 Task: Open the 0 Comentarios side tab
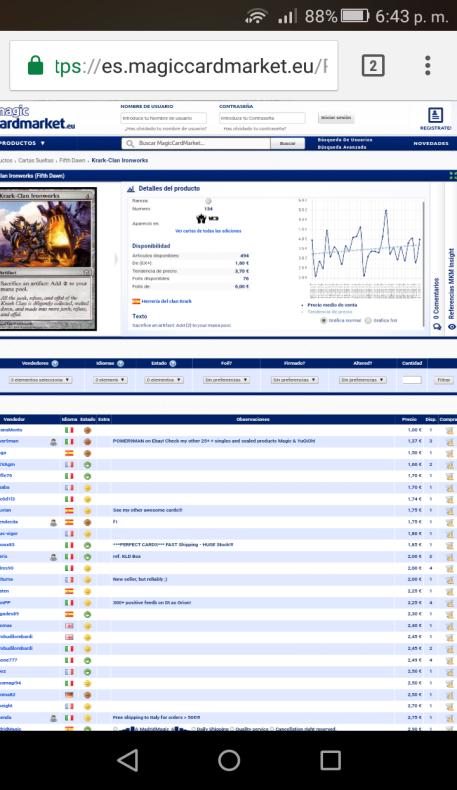436,304
